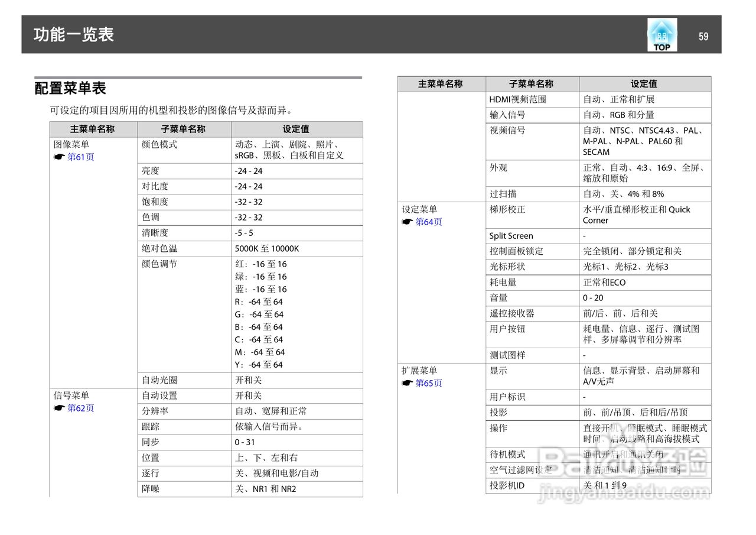The height and width of the screenshot is (535, 756).
Task: Click the 音量 submenu cell
Action: tap(532, 298)
